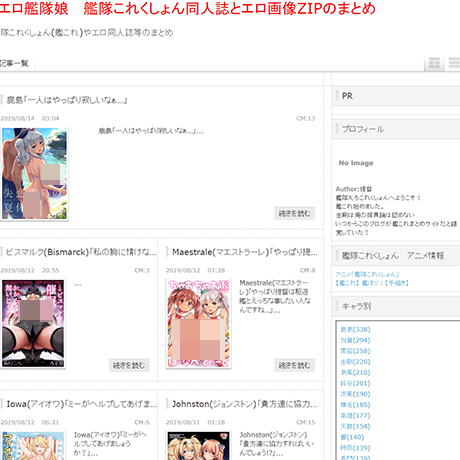This screenshot has height=460, width=460.
Task: Click the date 2019/08/11 01:18
Action: pyautogui.click(x=196, y=422)
